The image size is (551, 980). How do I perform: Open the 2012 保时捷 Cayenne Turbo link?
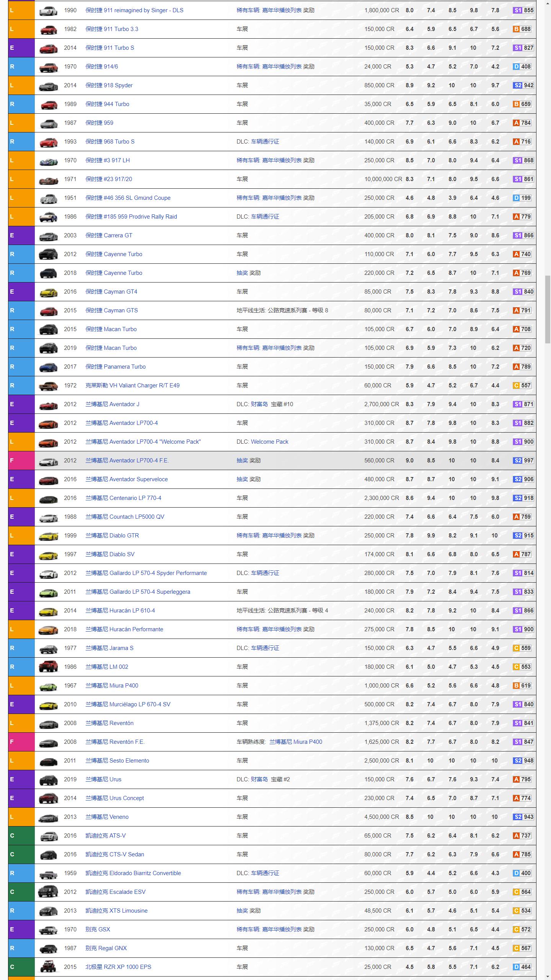(x=114, y=254)
